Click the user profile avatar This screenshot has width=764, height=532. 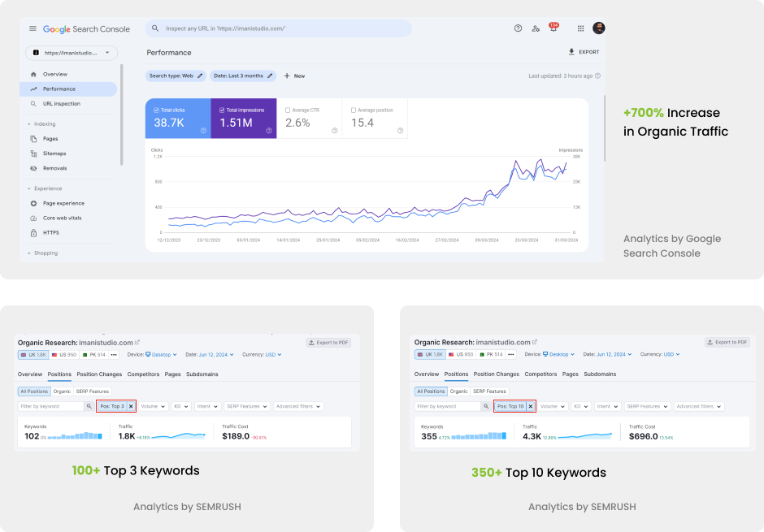coord(599,28)
